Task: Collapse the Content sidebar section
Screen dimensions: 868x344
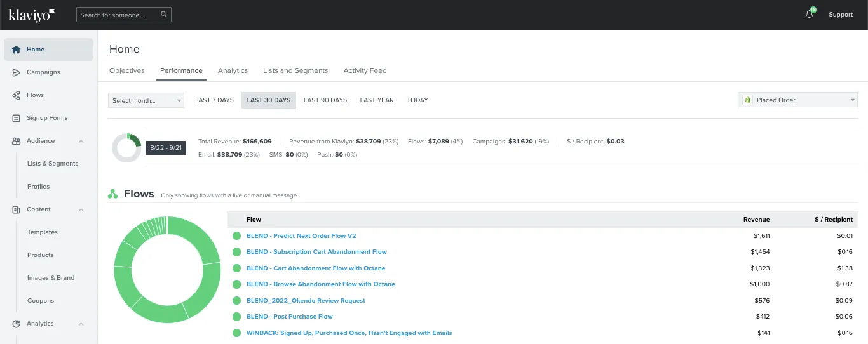Action: pos(81,209)
